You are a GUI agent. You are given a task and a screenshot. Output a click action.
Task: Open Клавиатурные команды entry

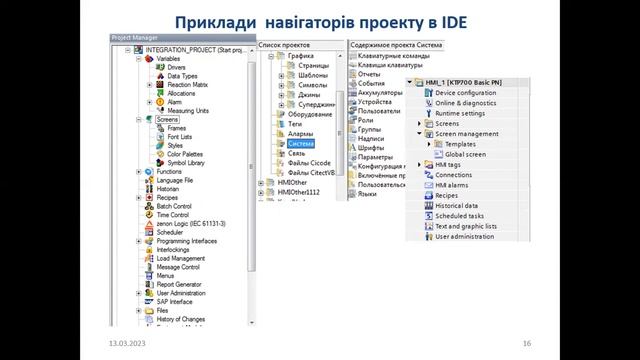click(x=393, y=56)
